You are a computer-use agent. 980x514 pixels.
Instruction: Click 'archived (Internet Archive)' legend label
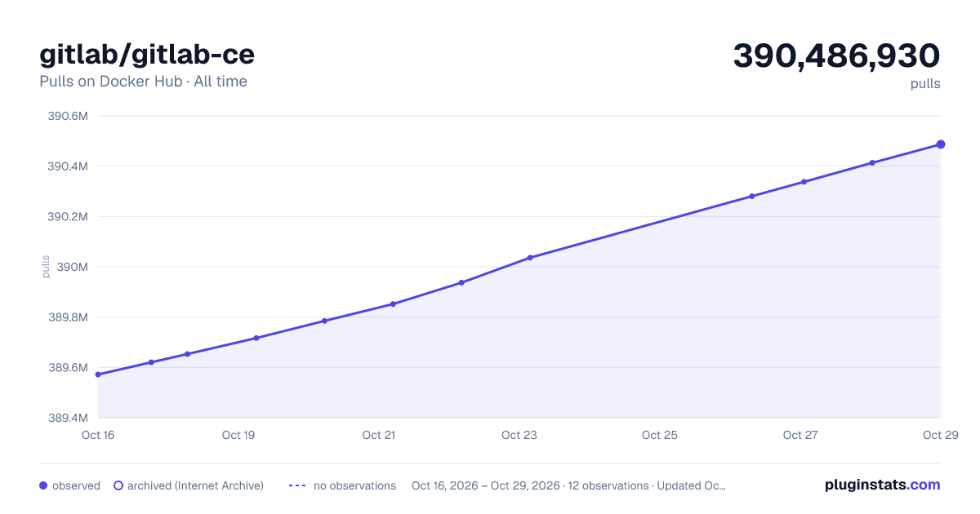tap(195, 485)
